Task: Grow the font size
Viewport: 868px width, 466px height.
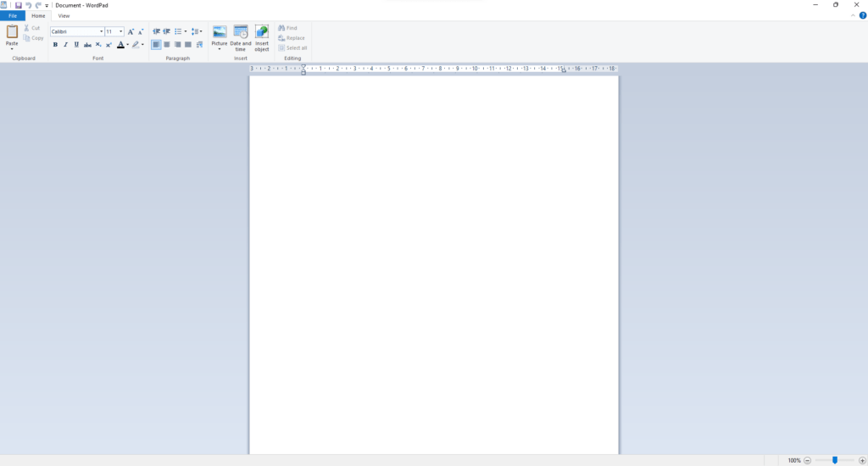Action: click(131, 31)
